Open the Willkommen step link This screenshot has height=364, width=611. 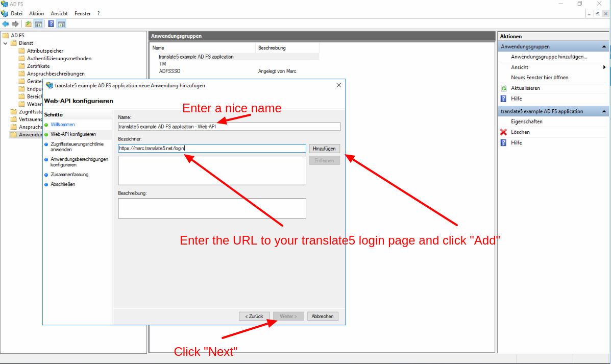63,125
